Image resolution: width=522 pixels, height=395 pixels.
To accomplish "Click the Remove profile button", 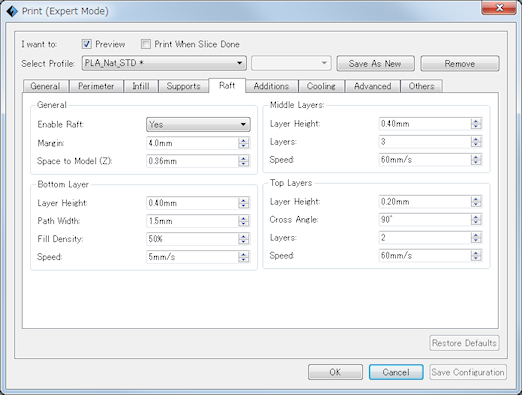I will pos(460,63).
